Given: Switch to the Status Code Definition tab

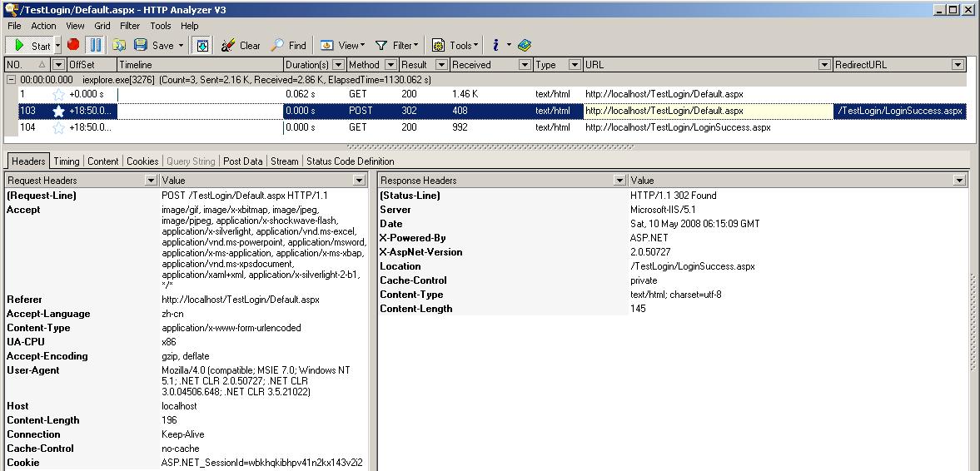Looking at the screenshot, I should point(350,161).
